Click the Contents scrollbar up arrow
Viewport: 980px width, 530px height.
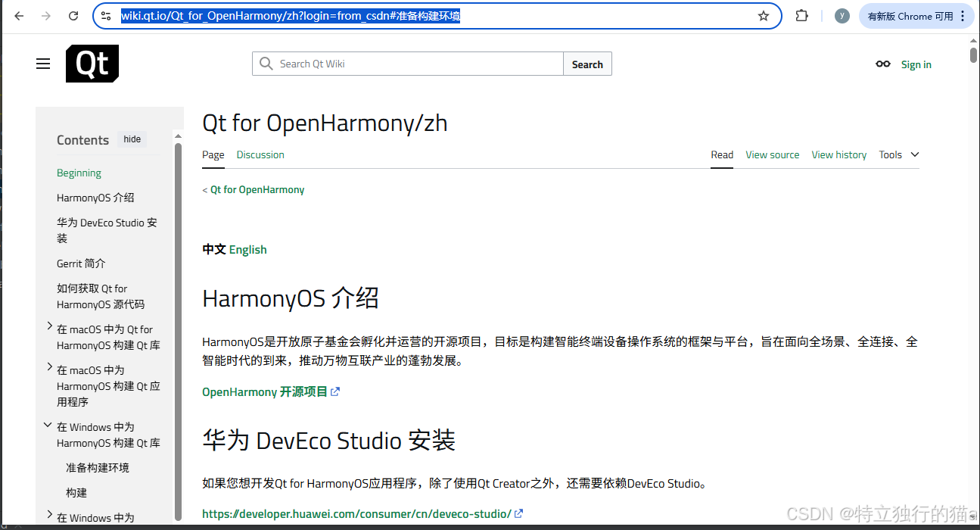click(x=179, y=136)
